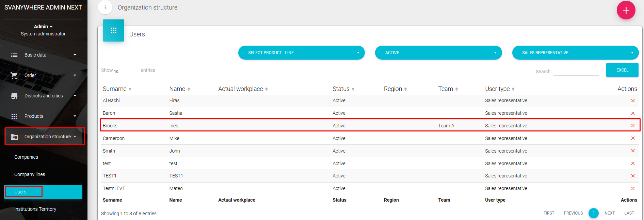Open the Active status filter dropdown
This screenshot has width=644, height=220.
[x=438, y=53]
